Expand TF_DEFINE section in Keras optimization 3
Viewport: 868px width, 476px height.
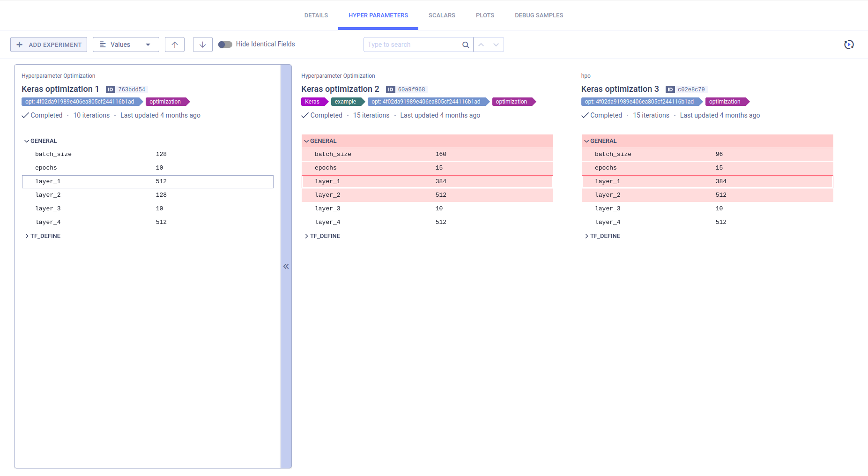[586, 236]
